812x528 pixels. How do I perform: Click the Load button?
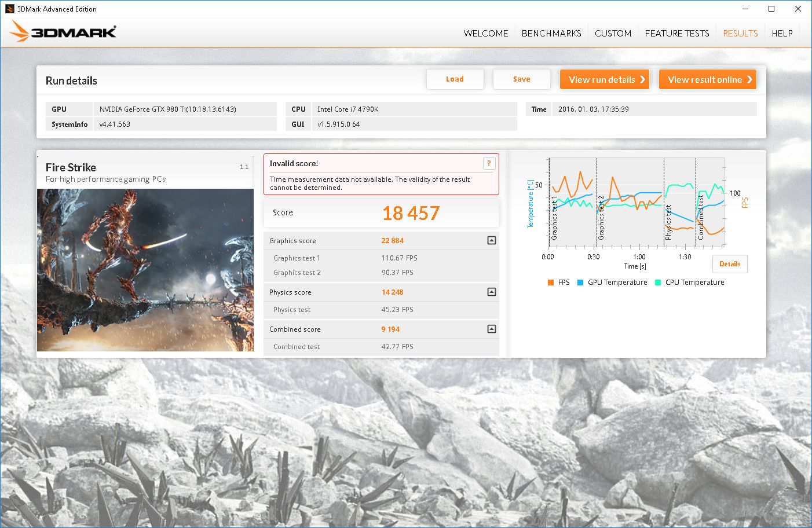point(455,79)
